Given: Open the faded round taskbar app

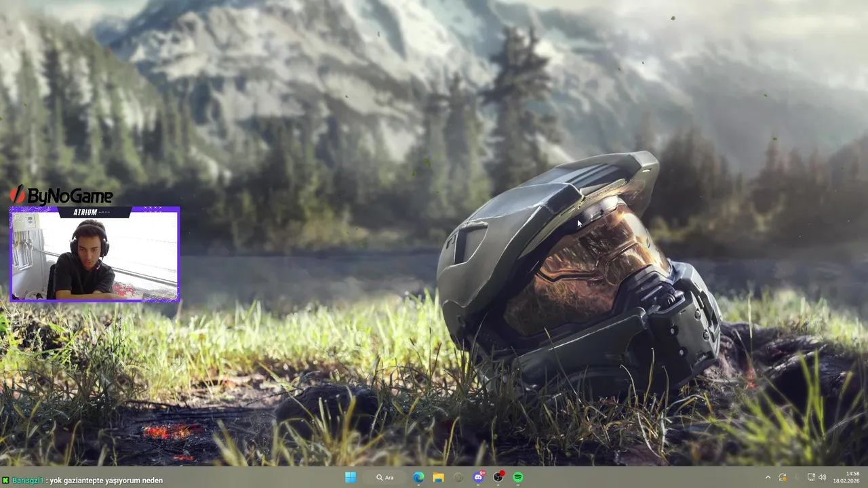Looking at the screenshot, I should [458, 477].
